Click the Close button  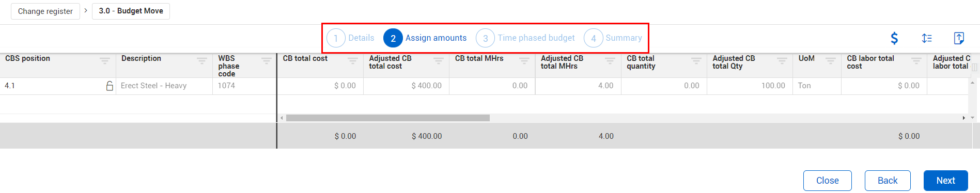pyautogui.click(x=827, y=181)
